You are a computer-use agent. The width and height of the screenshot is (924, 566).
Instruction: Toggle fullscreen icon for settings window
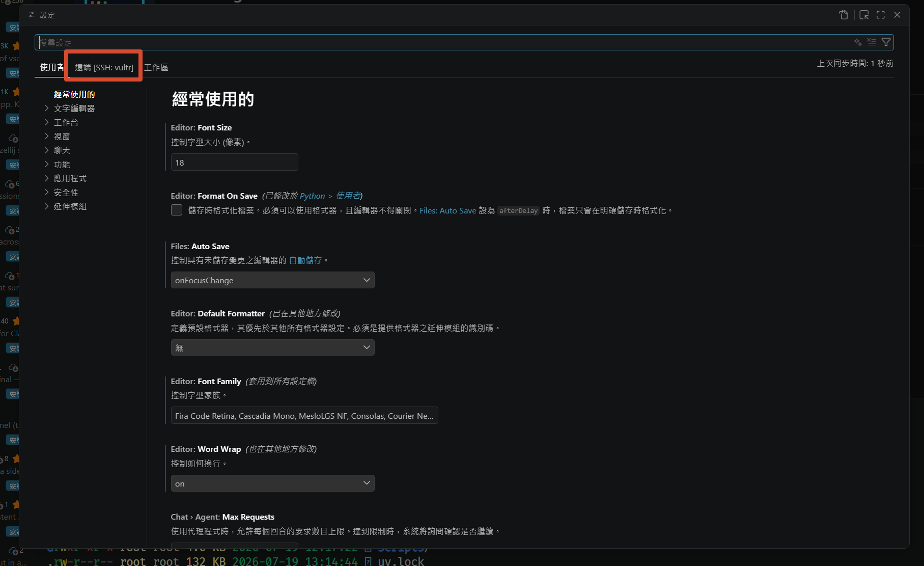pos(881,15)
